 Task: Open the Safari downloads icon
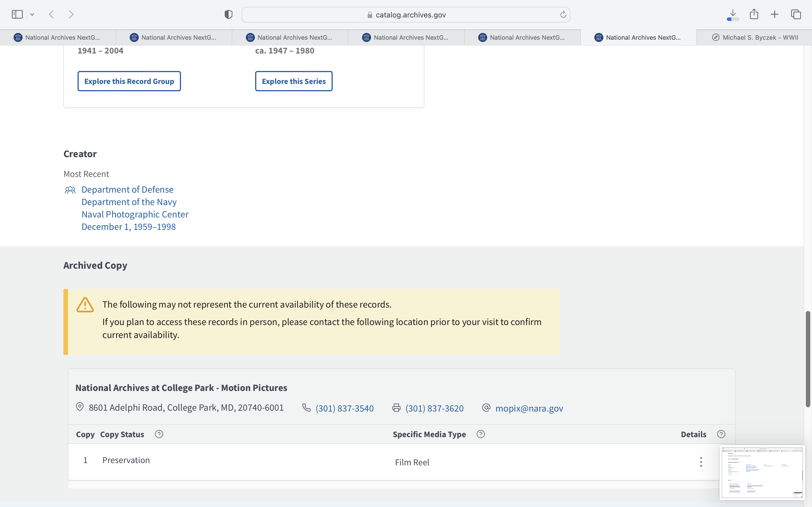[x=733, y=14]
